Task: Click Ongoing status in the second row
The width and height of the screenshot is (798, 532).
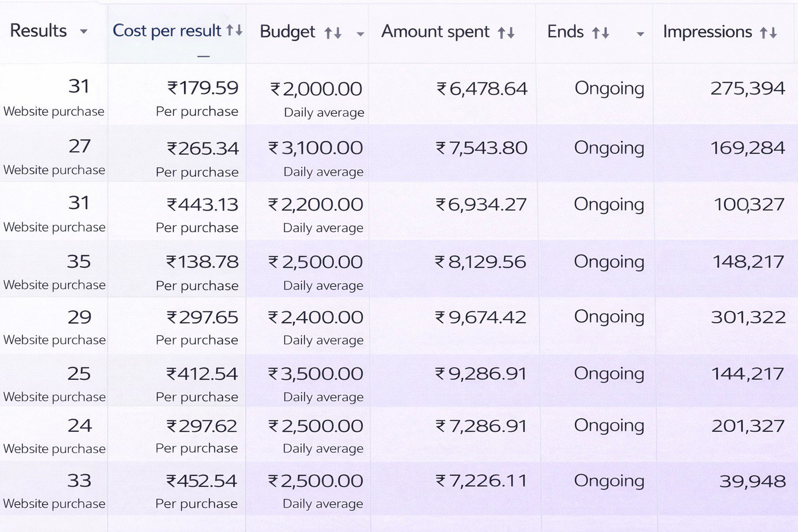Action: (609, 149)
